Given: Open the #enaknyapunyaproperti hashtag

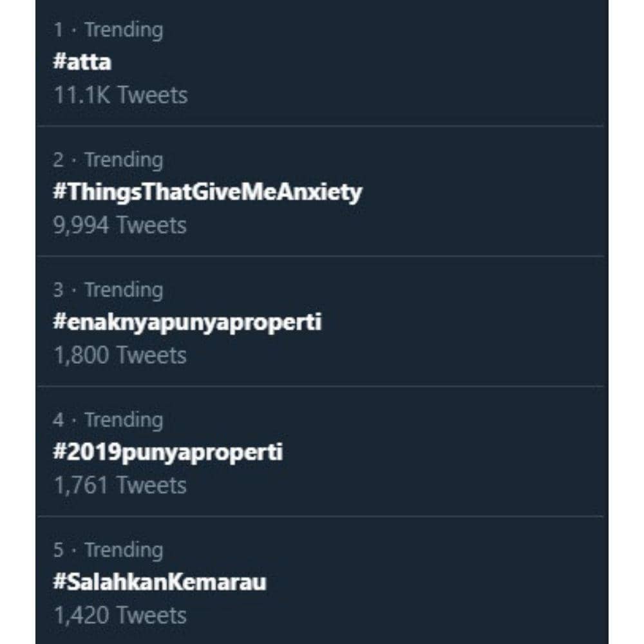Looking at the screenshot, I should tap(187, 322).
